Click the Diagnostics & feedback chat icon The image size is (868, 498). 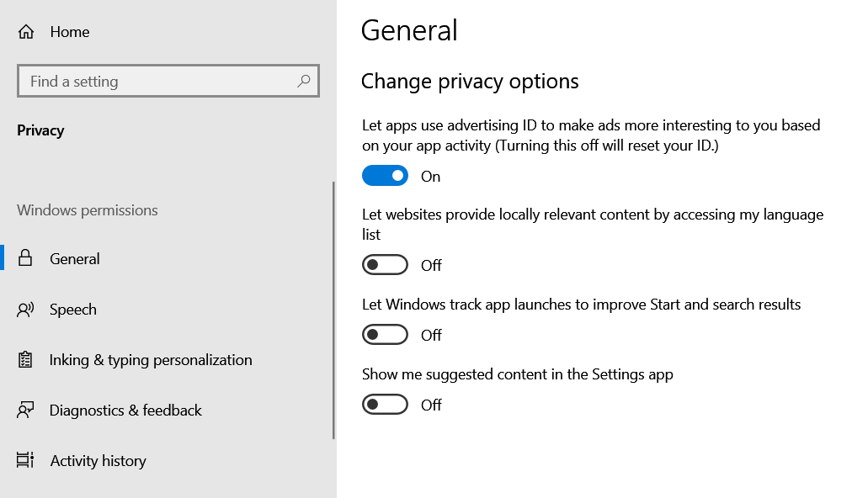25,411
